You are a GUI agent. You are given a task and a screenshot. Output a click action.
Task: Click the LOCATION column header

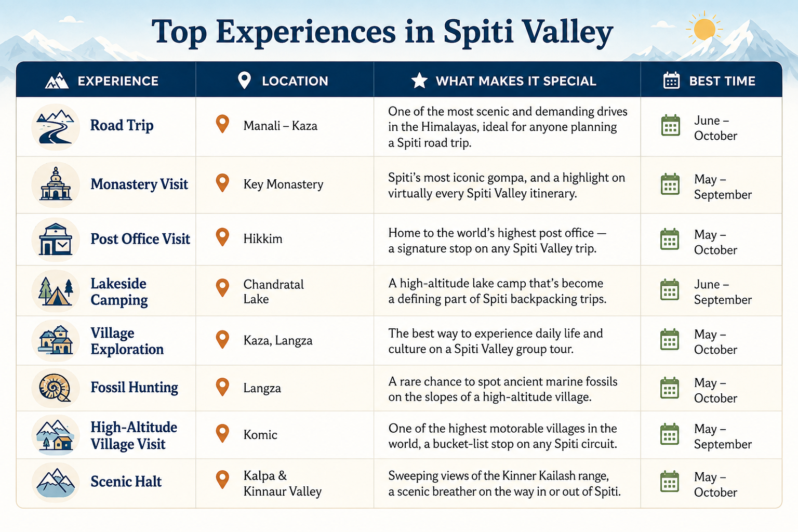point(283,81)
